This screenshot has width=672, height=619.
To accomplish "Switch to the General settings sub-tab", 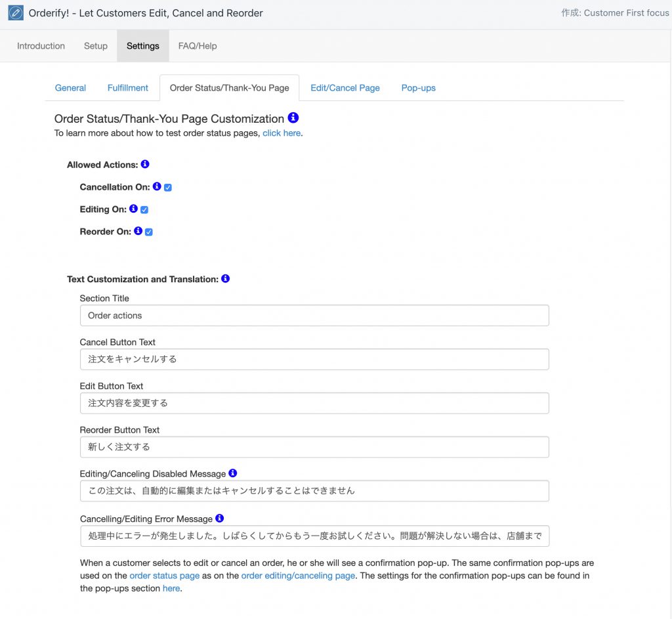I will click(70, 88).
